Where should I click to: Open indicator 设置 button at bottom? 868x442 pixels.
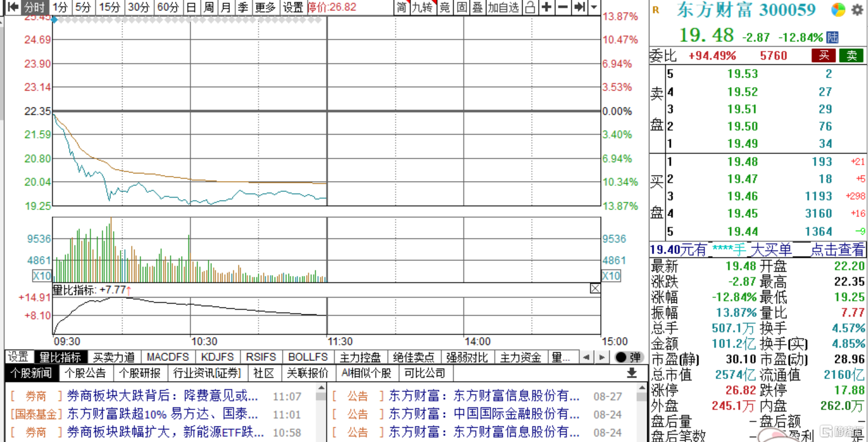click(x=18, y=357)
